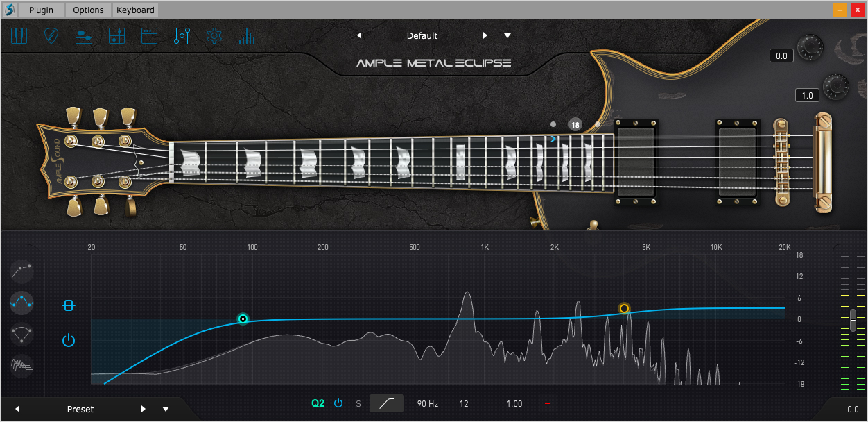
Task: Click the 0.0 output gain value at the bottom right
Action: point(853,410)
